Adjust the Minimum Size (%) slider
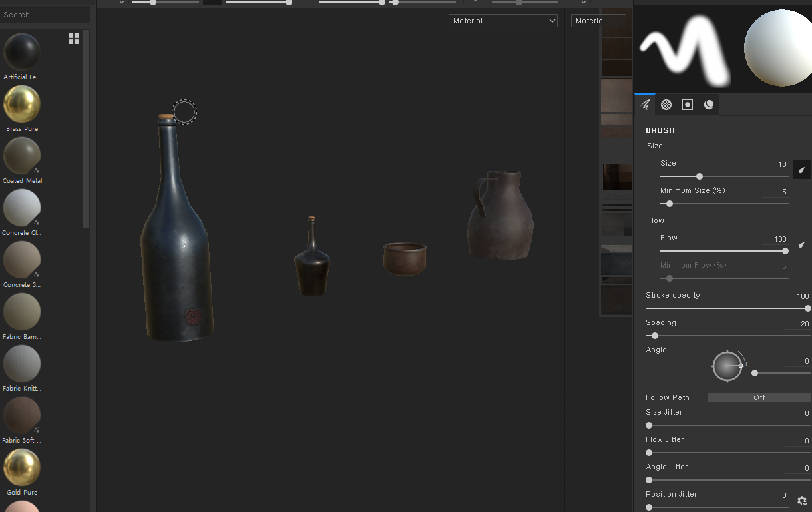 [724, 204]
